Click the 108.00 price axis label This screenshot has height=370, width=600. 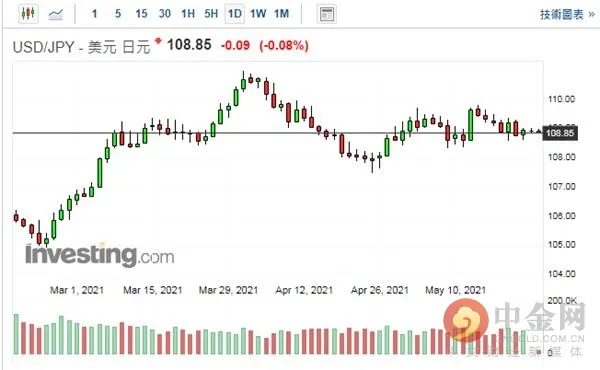561,157
